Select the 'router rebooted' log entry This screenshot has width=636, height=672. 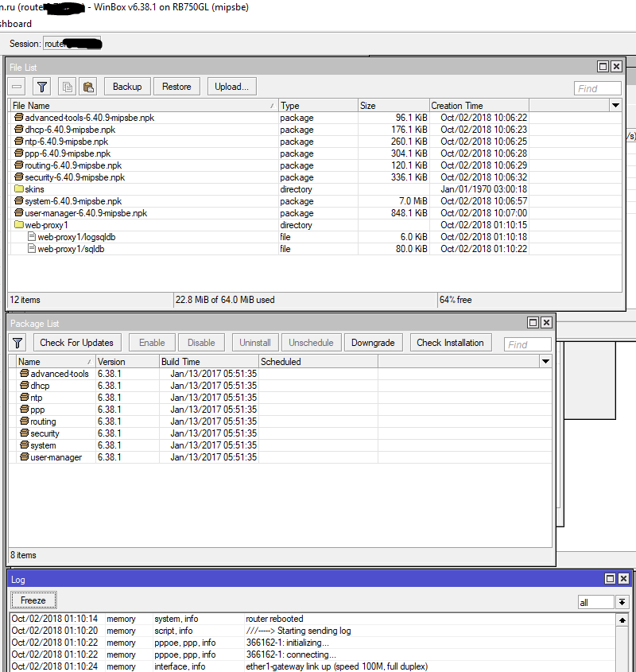pos(312,619)
